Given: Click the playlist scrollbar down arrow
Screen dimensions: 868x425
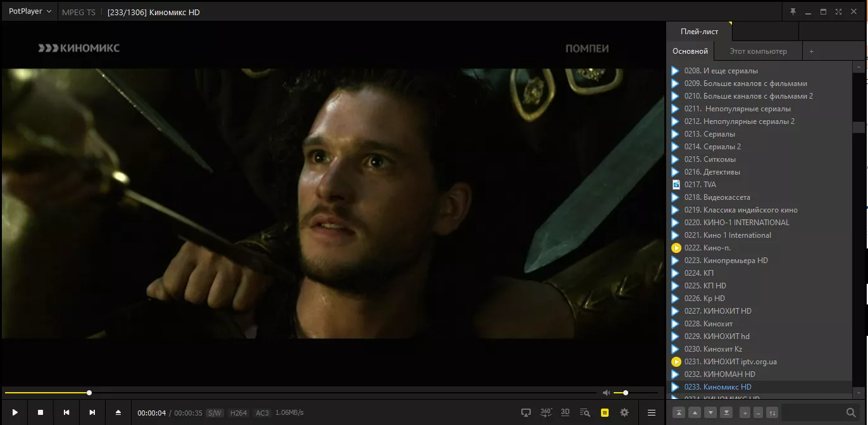Looking at the screenshot, I should 859,393.
